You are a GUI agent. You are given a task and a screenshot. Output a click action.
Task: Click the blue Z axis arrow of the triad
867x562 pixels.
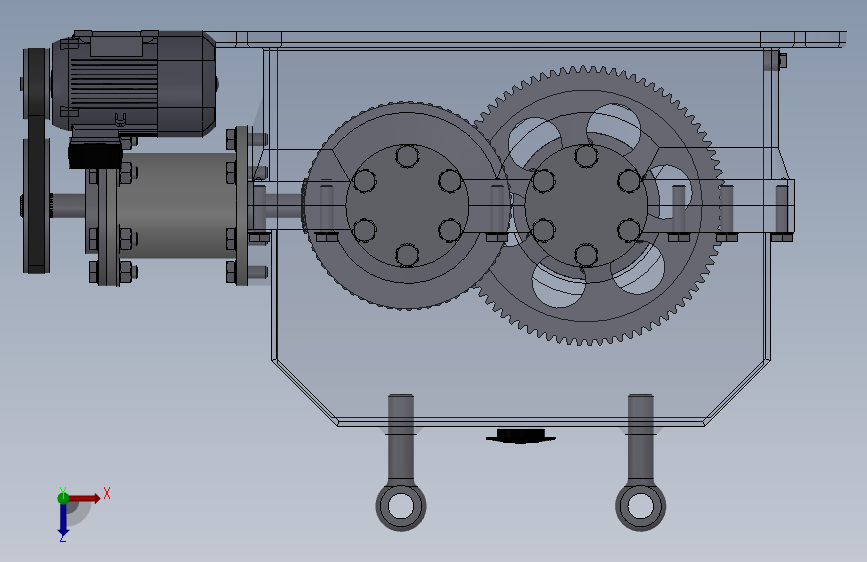point(63,521)
